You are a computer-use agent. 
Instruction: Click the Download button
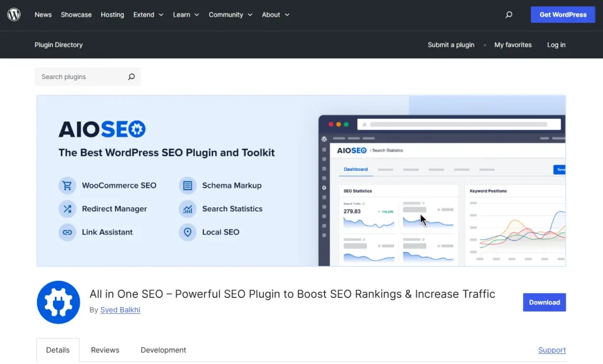click(x=544, y=302)
